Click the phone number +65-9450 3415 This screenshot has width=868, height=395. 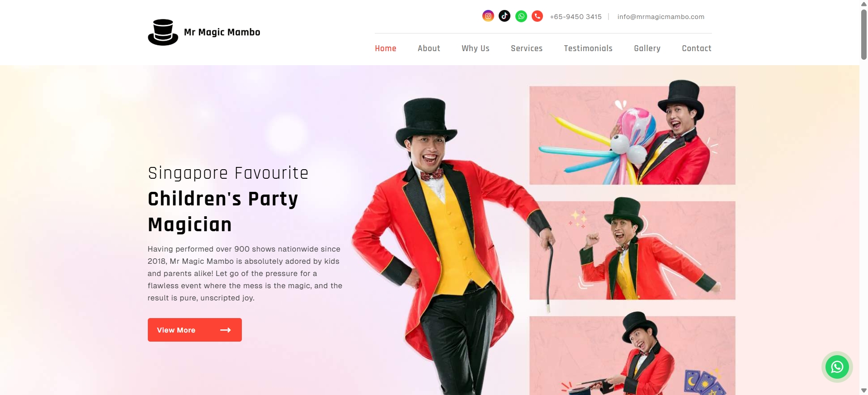[576, 17]
